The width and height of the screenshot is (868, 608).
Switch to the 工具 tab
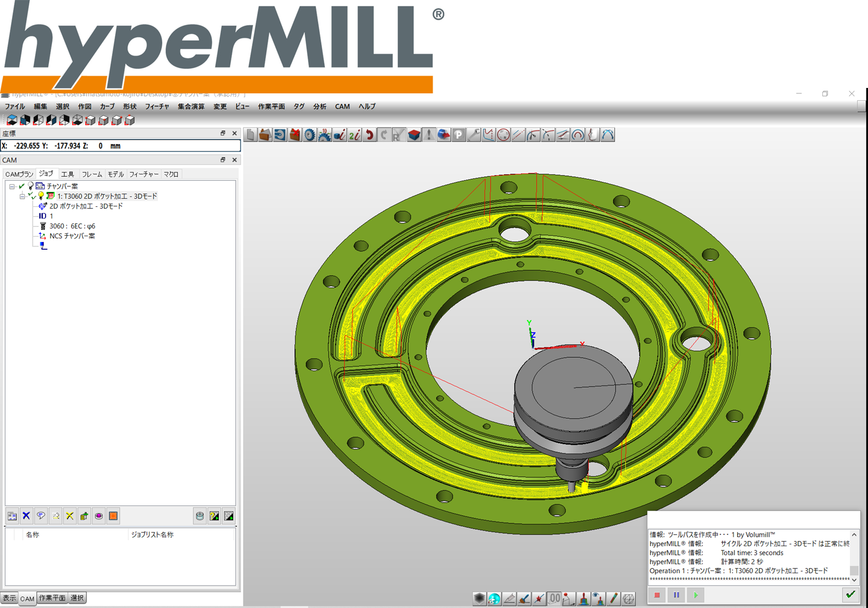[67, 174]
